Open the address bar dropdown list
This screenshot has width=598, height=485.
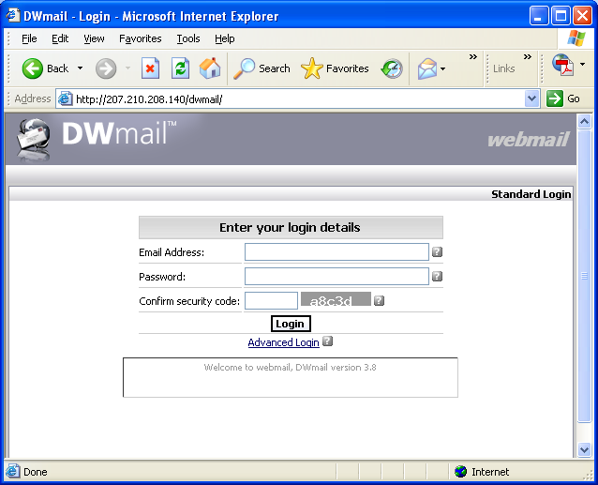[x=532, y=99]
